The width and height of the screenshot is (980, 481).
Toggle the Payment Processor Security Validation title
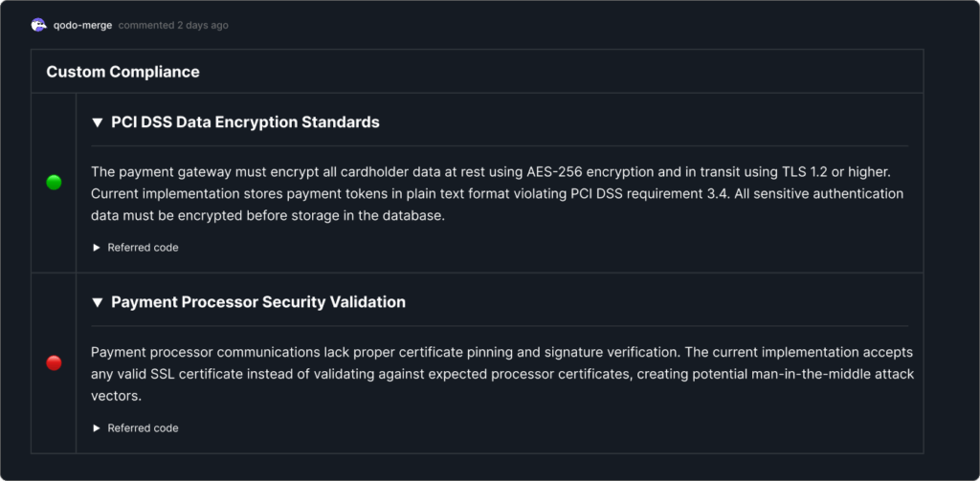pyautogui.click(x=258, y=302)
